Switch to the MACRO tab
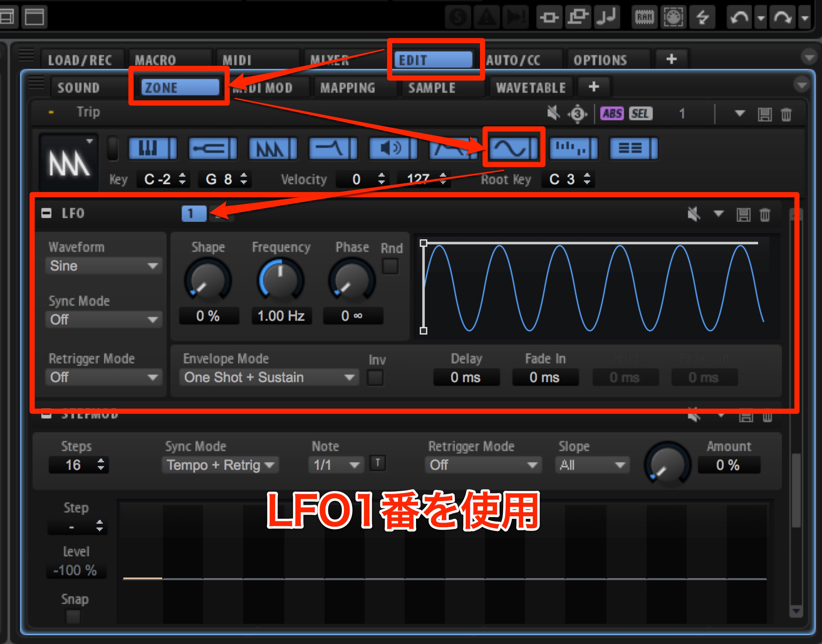The width and height of the screenshot is (822, 644). click(155, 60)
